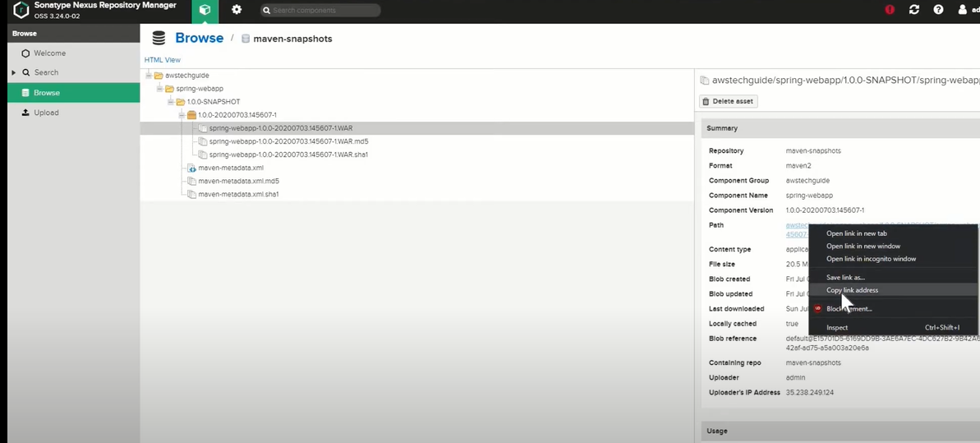Click the maven-snapshots Repository value
The image size is (980, 443).
[813, 150]
